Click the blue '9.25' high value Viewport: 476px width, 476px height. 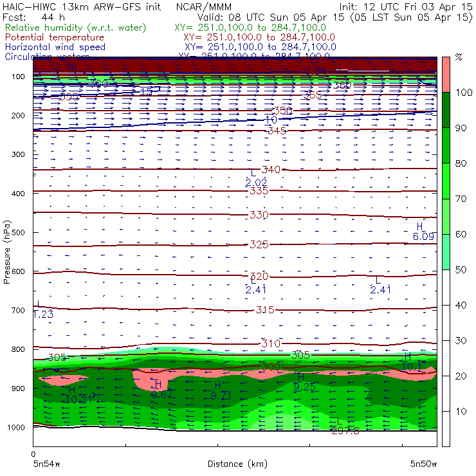pos(304,387)
